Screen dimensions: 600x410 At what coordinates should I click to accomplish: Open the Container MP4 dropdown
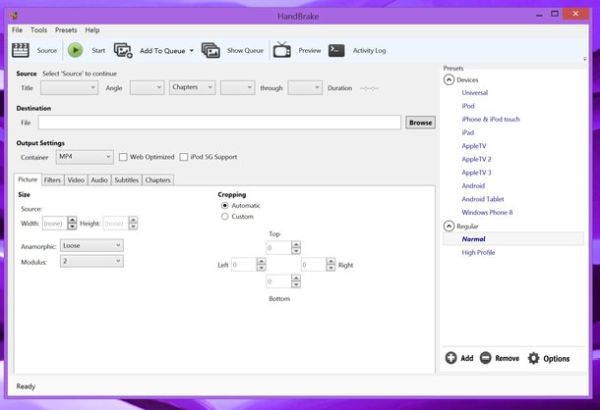[x=85, y=157]
